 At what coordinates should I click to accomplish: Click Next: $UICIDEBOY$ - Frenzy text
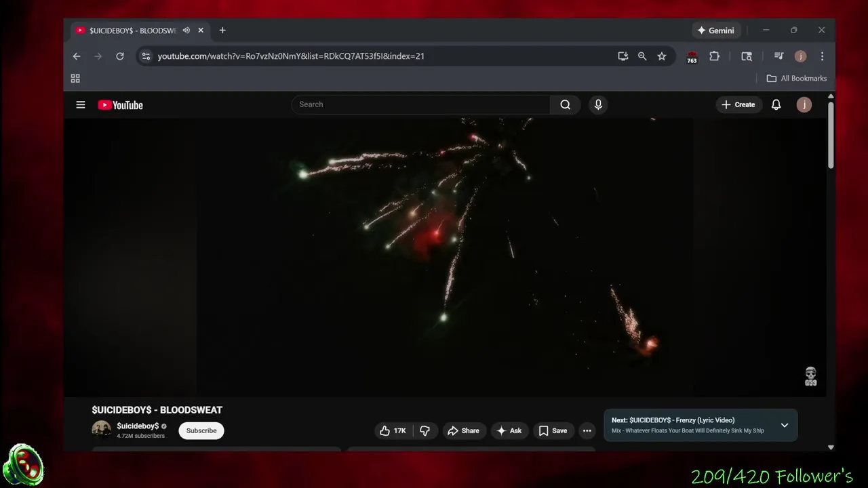tap(673, 420)
